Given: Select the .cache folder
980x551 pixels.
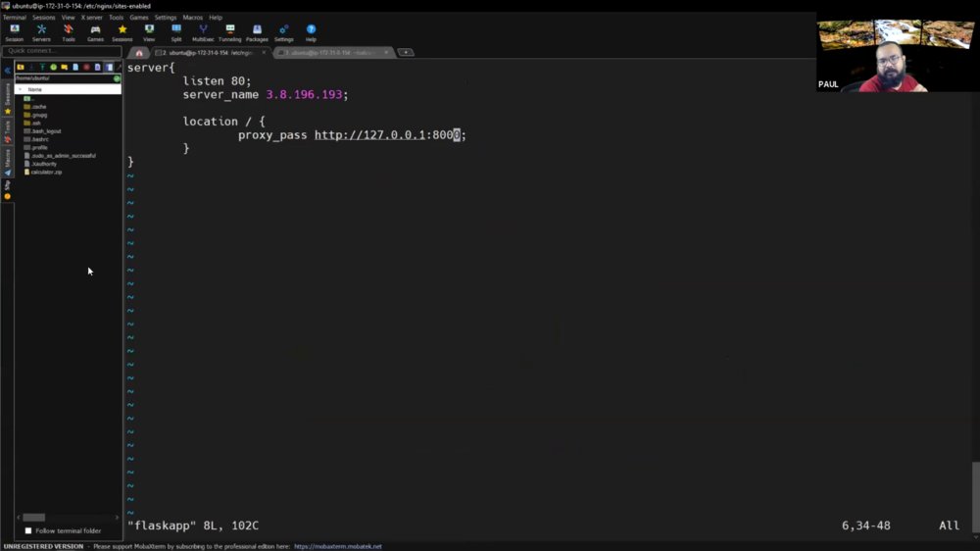Looking at the screenshot, I should [x=35, y=106].
